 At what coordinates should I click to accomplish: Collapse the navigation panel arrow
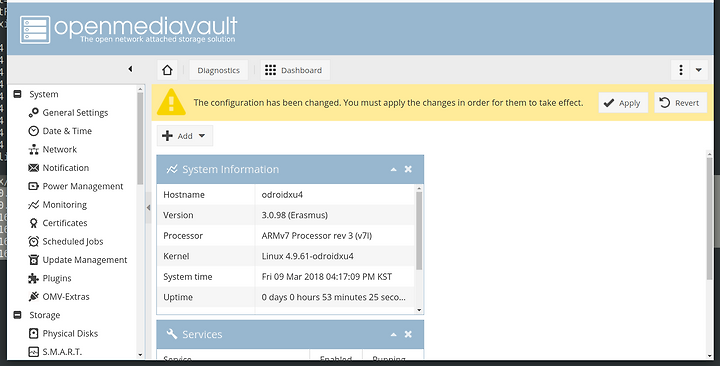tap(130, 69)
